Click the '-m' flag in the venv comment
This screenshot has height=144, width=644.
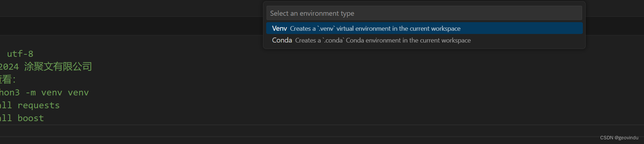tap(31, 93)
